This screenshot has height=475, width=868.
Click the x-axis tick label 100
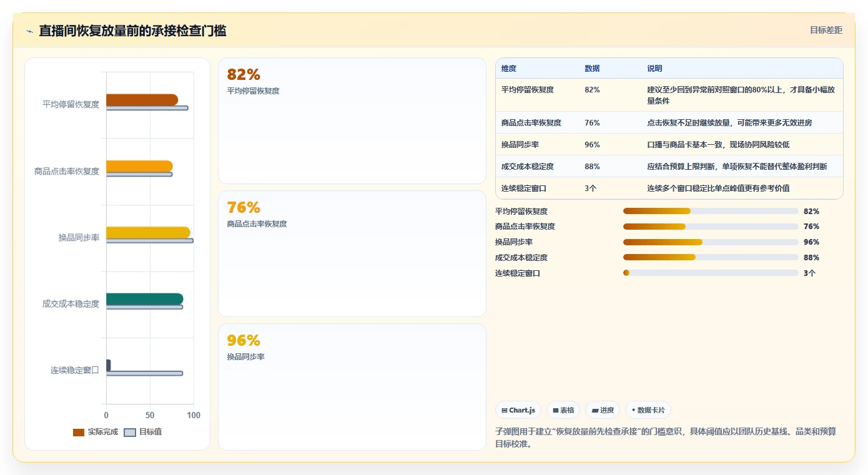194,415
